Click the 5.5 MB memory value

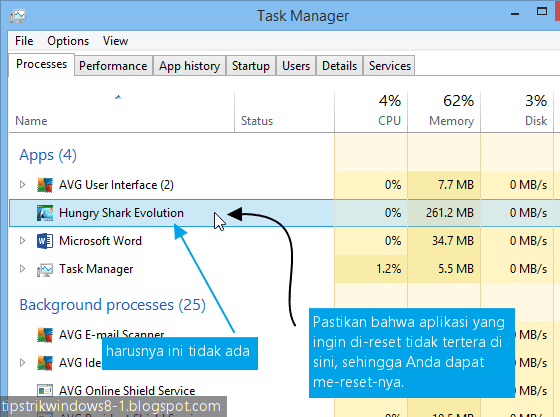click(x=456, y=269)
